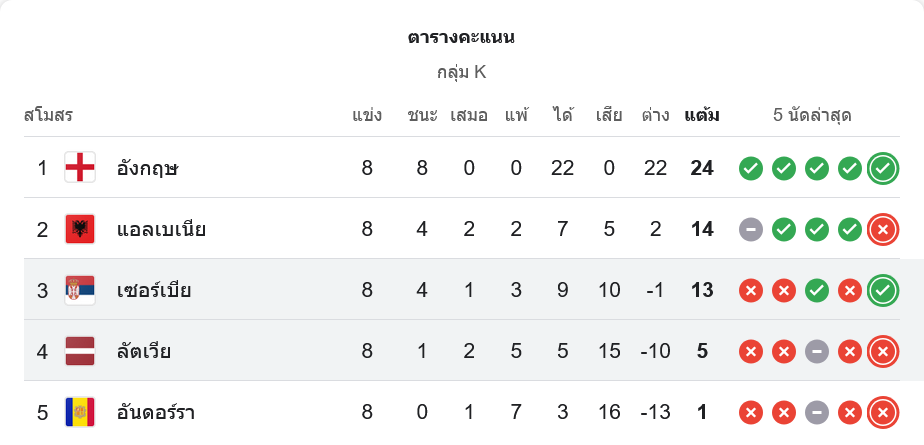The height and width of the screenshot is (445, 924).
Task: Click England's most recent win icon
Action: pyautogui.click(x=882, y=168)
